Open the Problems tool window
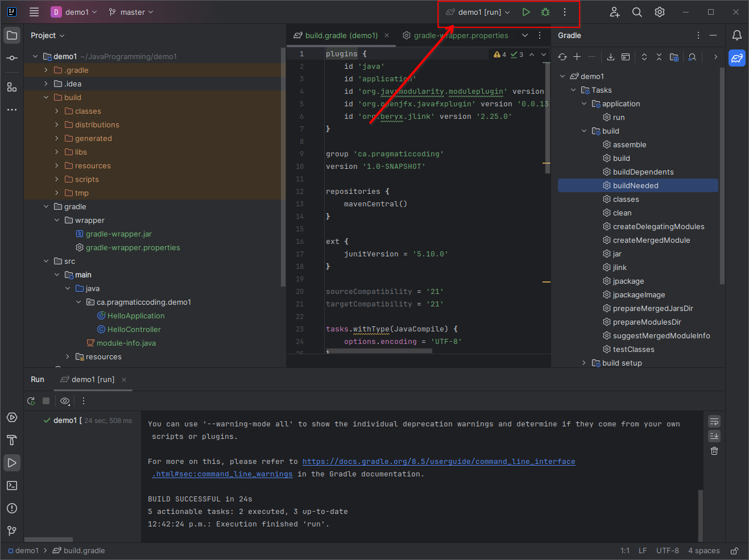Screen dimensions: 749x560 [x=12, y=508]
